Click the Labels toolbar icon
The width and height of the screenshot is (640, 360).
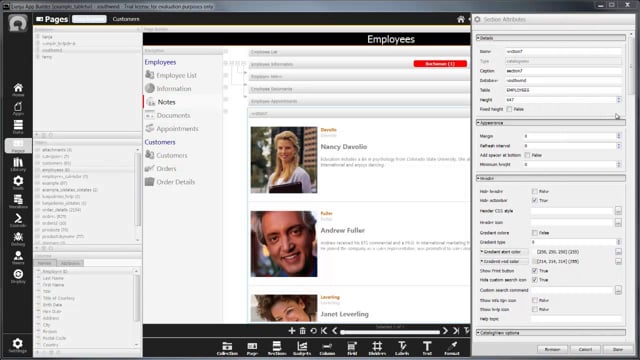pyautogui.click(x=402, y=348)
